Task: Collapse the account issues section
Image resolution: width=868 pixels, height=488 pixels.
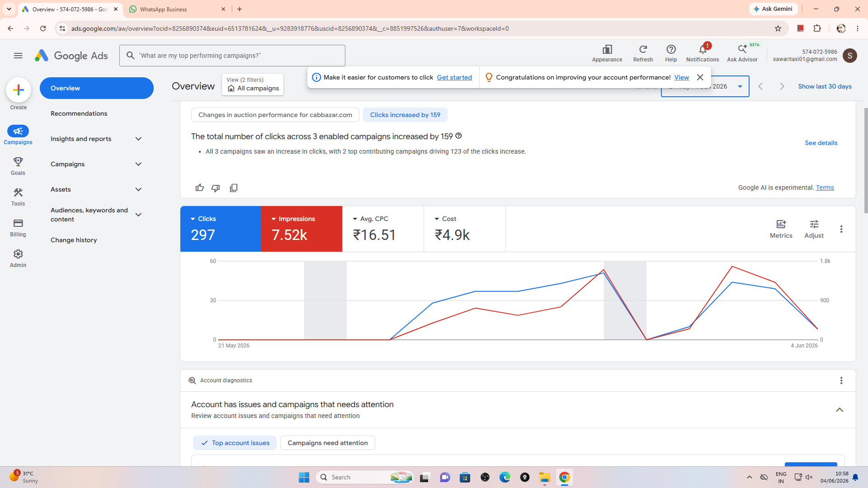Action: 840,410
